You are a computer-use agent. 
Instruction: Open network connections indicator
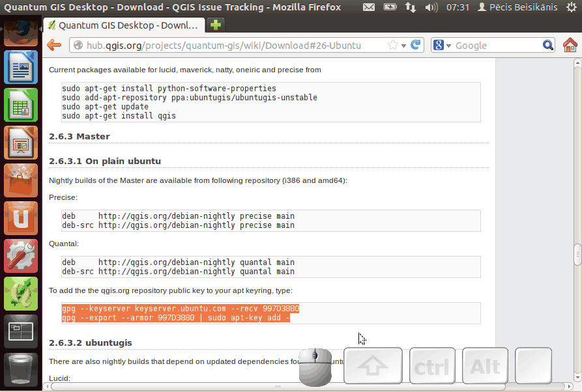point(411,7)
